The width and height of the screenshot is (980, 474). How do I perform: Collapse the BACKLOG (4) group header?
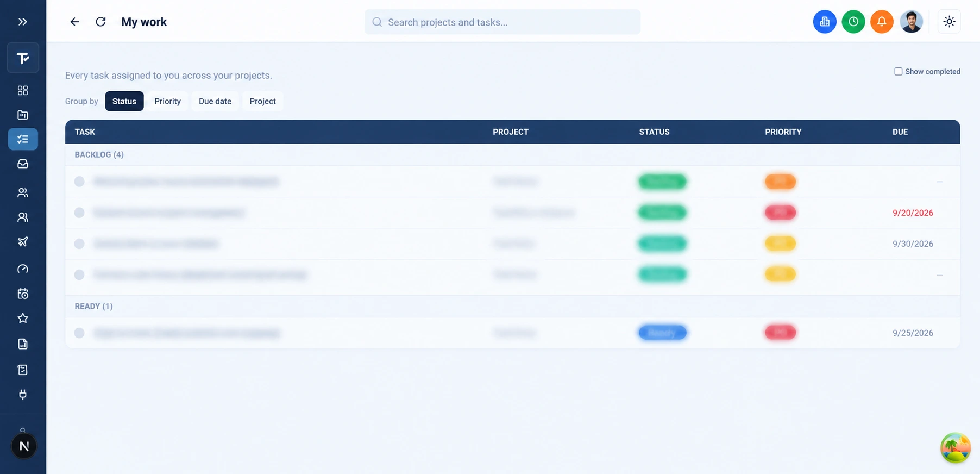coord(512,155)
